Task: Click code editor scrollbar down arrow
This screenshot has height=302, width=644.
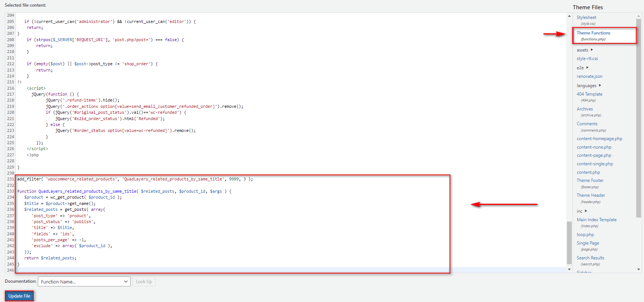Action: click(x=569, y=269)
